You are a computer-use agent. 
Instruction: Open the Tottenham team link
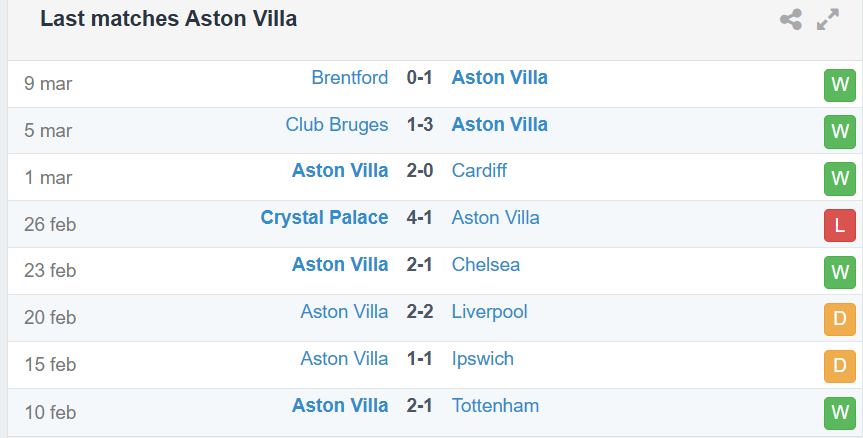click(x=495, y=406)
